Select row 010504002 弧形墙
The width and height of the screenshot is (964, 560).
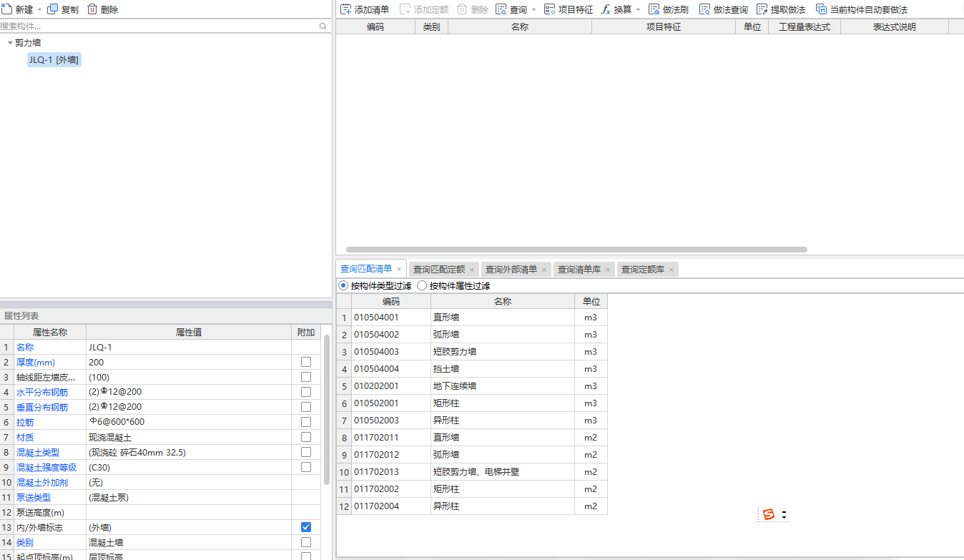pyautogui.click(x=472, y=334)
